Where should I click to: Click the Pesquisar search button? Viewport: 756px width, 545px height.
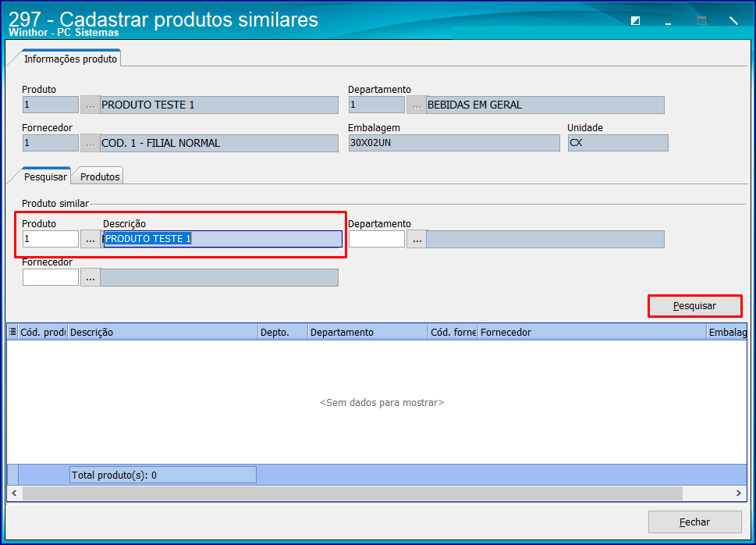point(695,306)
